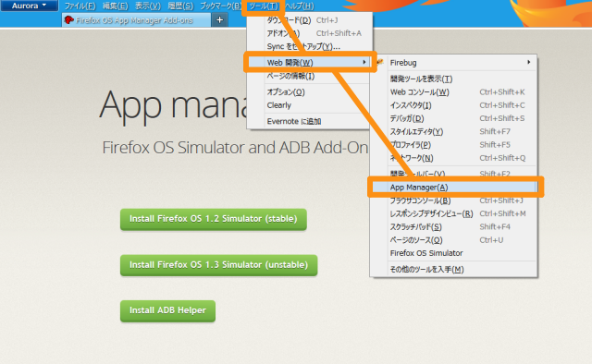The width and height of the screenshot is (592, 364).
Task: Choose Sync をセットアップ(Y)... menu entry
Action: click(310, 46)
